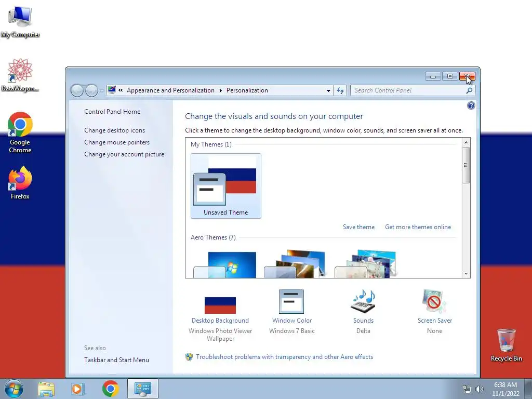Click the themes list scrollbar thumb

tap(466, 165)
